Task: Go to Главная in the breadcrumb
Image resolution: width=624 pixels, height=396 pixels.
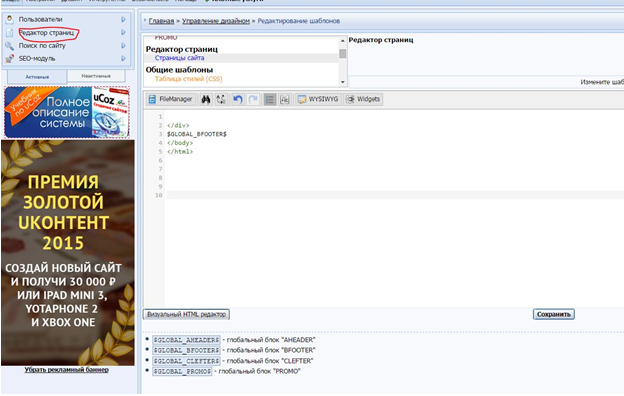Action: [x=161, y=21]
